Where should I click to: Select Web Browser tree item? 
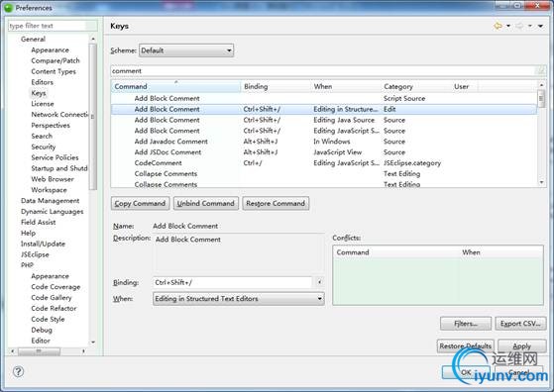53,179
